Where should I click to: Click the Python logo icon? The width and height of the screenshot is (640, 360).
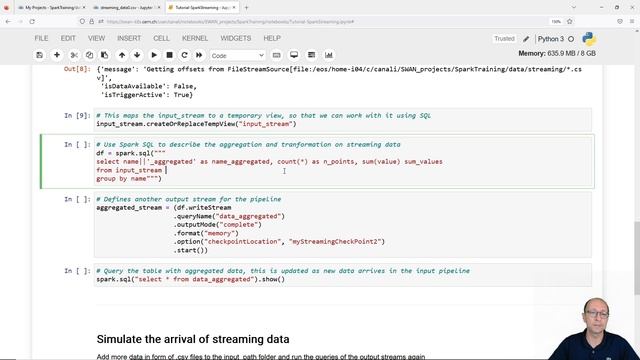point(589,39)
